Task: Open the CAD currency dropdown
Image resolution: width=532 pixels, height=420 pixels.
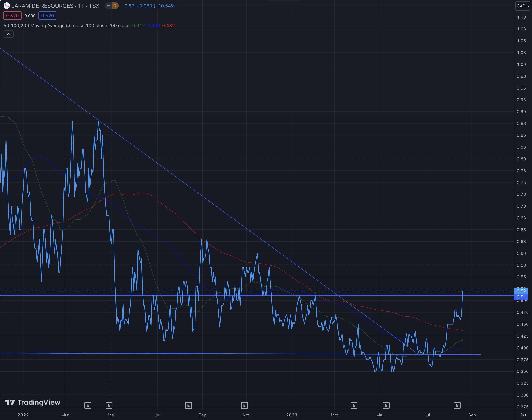Action: point(523,6)
